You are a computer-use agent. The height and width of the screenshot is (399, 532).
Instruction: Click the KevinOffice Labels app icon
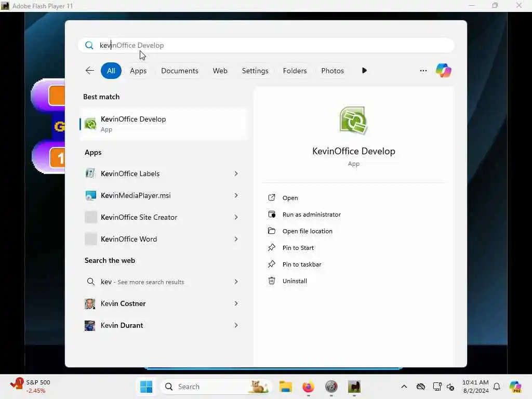click(90, 174)
